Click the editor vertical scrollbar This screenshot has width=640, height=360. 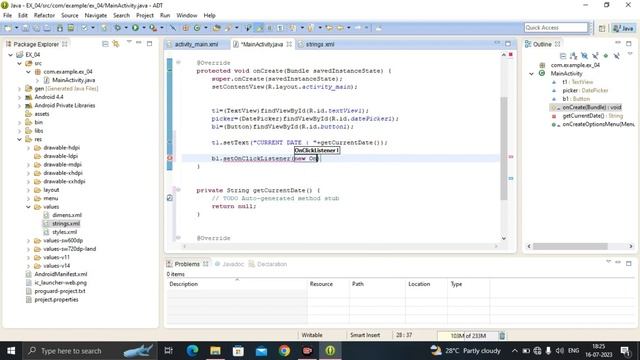click(x=504, y=148)
